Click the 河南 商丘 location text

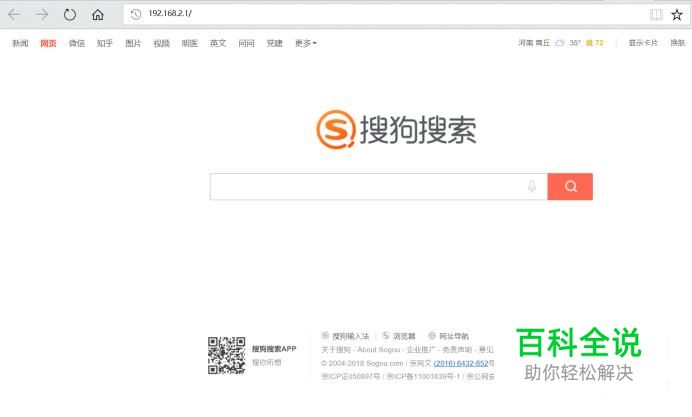click(x=534, y=43)
